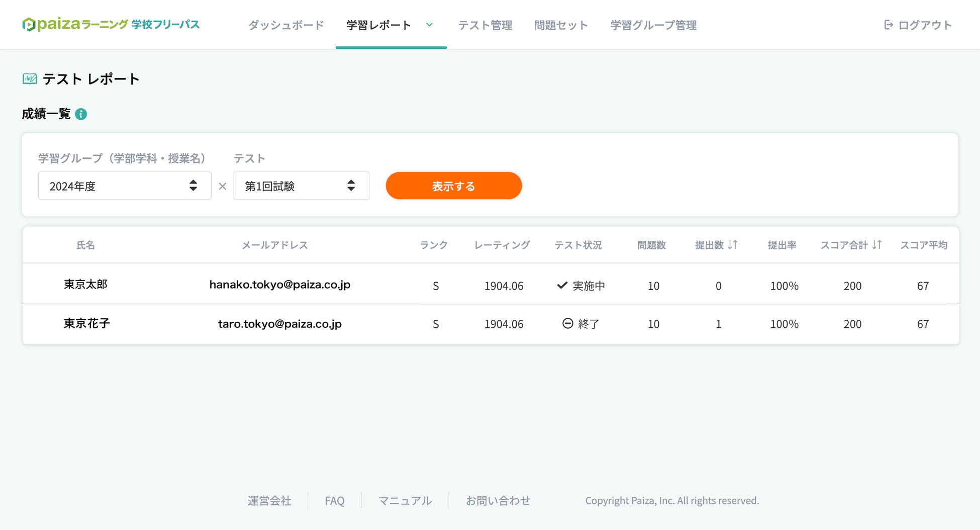Click the test report chart icon

(30, 79)
